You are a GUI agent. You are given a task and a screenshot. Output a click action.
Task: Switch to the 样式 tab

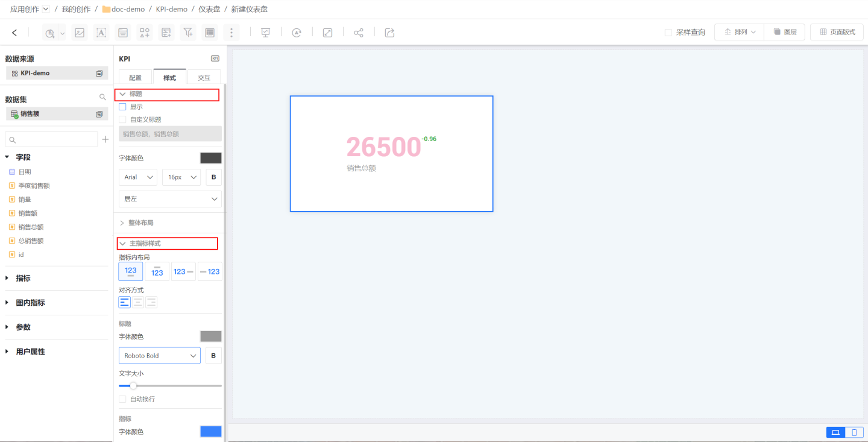[170, 77]
